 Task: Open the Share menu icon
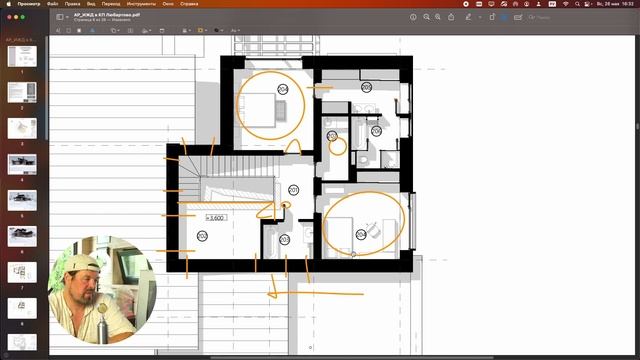click(451, 17)
